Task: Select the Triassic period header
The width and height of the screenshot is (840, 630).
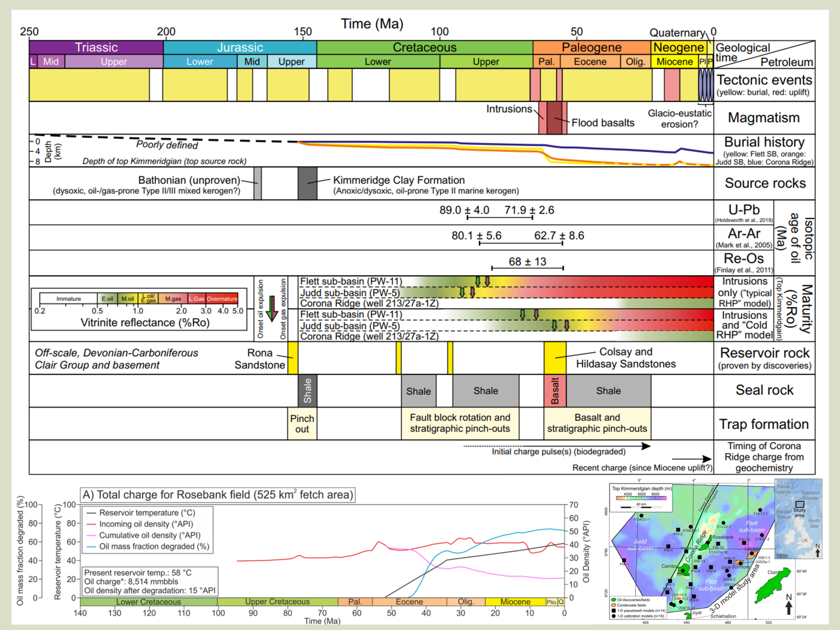Action: point(96,47)
